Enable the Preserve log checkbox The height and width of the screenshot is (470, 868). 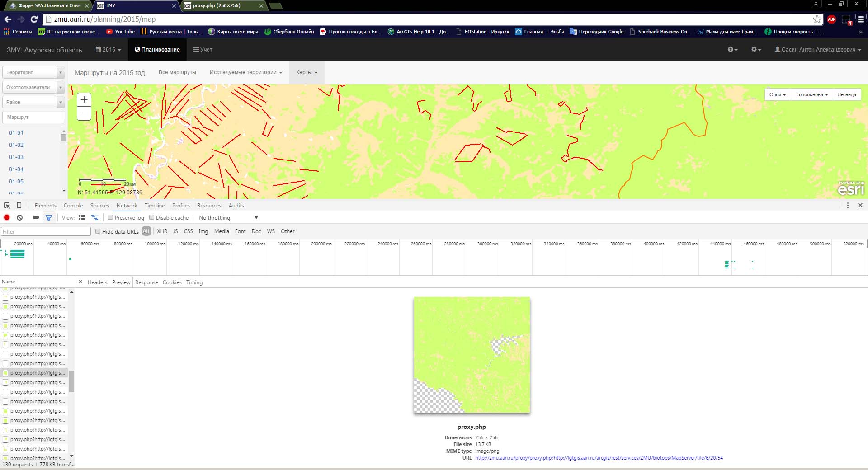click(110, 218)
